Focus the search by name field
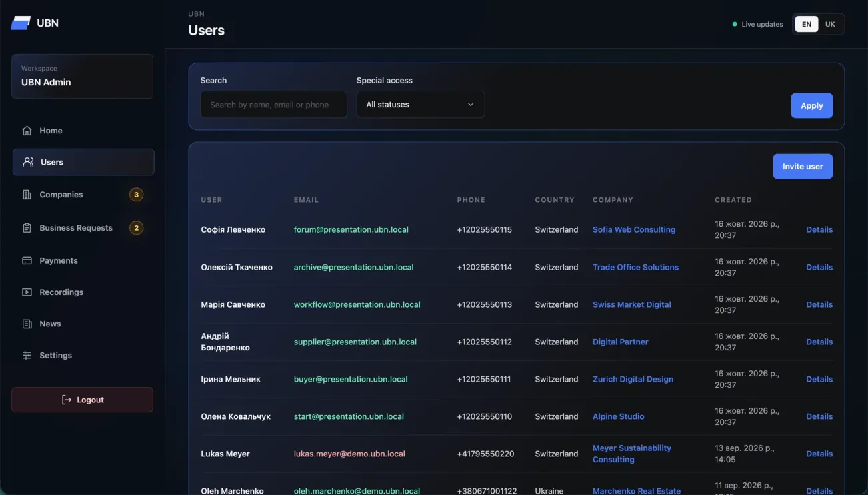Viewport: 868px width, 495px height. (x=273, y=105)
